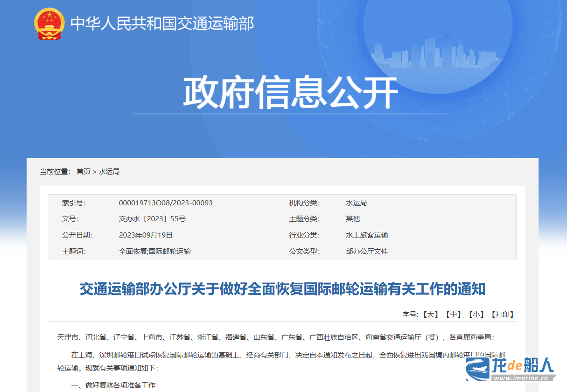567x392 pixels.
Task: Click the 中华人民共和国交通运输部 site title
Action: tap(162, 23)
